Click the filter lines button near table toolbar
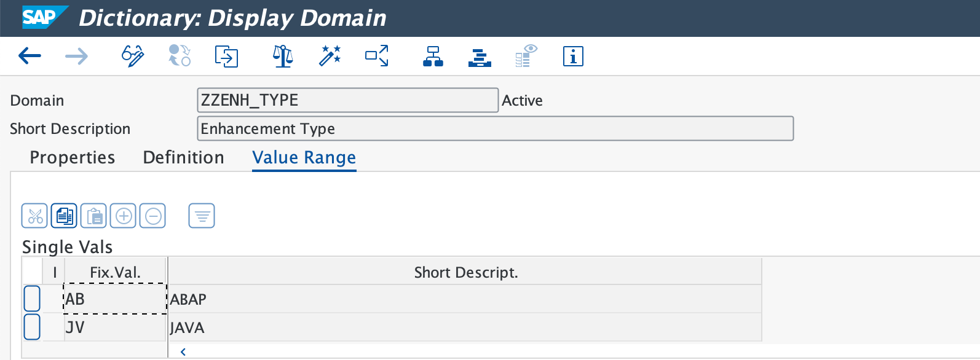The image size is (980, 360). coord(202,216)
